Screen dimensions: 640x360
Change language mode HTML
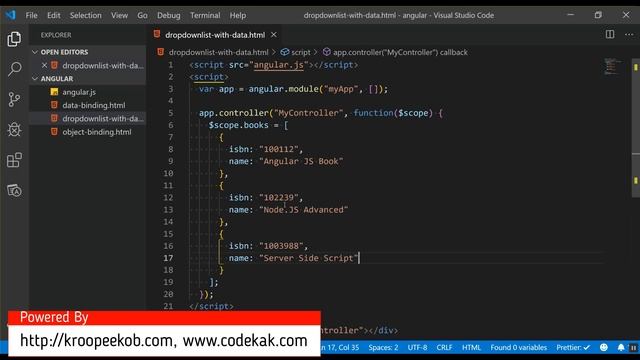click(x=471, y=347)
